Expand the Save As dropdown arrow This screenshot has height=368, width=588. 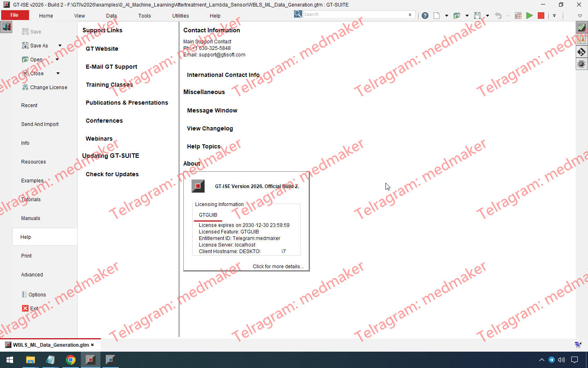tap(60, 45)
